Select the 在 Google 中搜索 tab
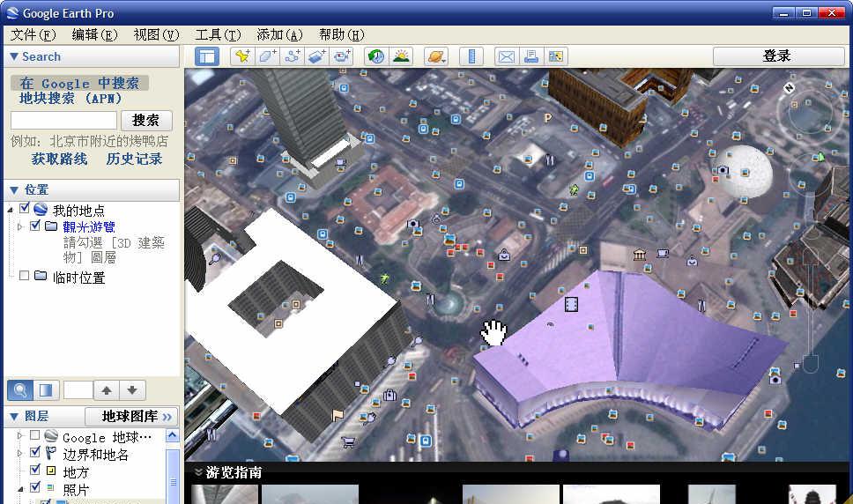 [x=79, y=83]
